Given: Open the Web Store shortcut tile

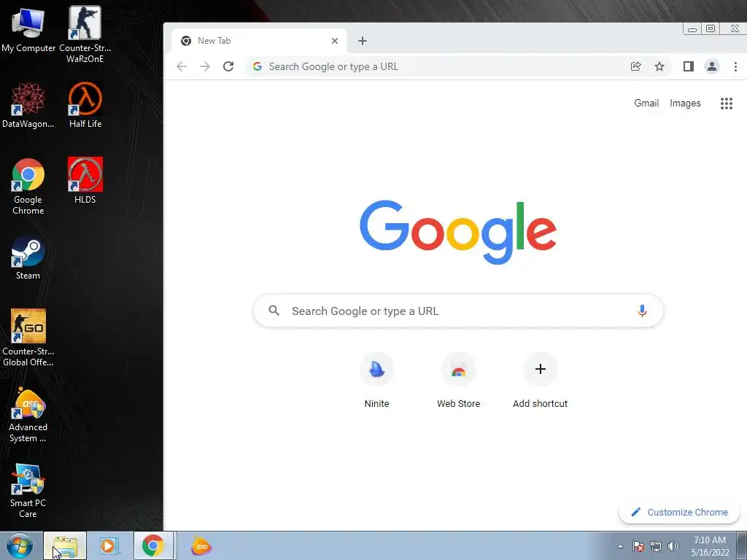Looking at the screenshot, I should coord(458,381).
